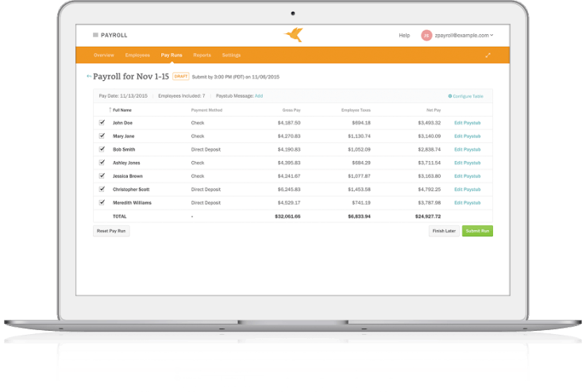Click the DRAFT status badge
The height and width of the screenshot is (392, 586).
pyautogui.click(x=181, y=76)
